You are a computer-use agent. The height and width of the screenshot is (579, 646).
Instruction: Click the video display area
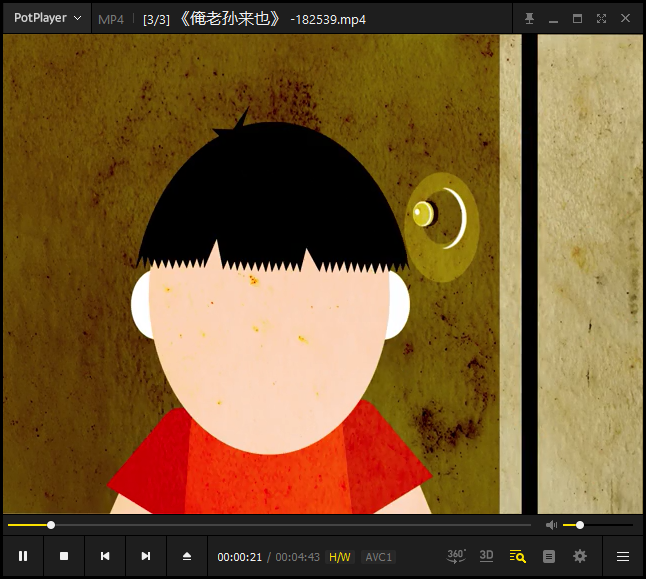click(323, 274)
